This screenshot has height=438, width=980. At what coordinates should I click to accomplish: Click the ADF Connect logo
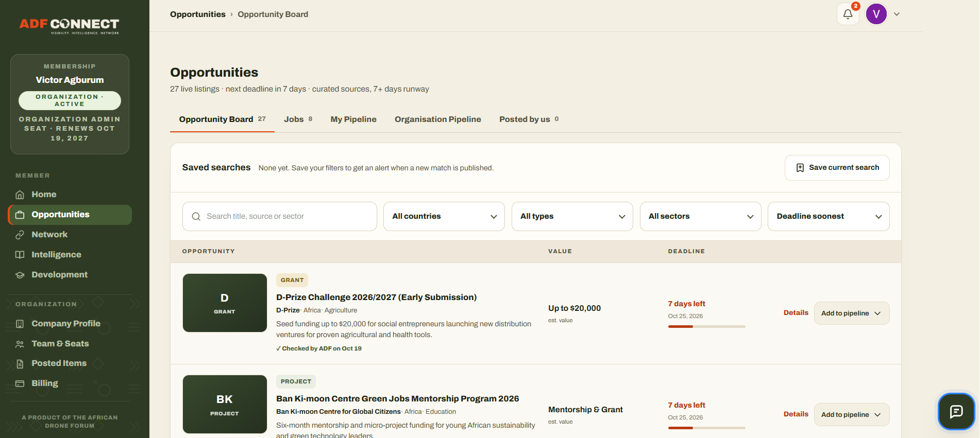pyautogui.click(x=69, y=26)
